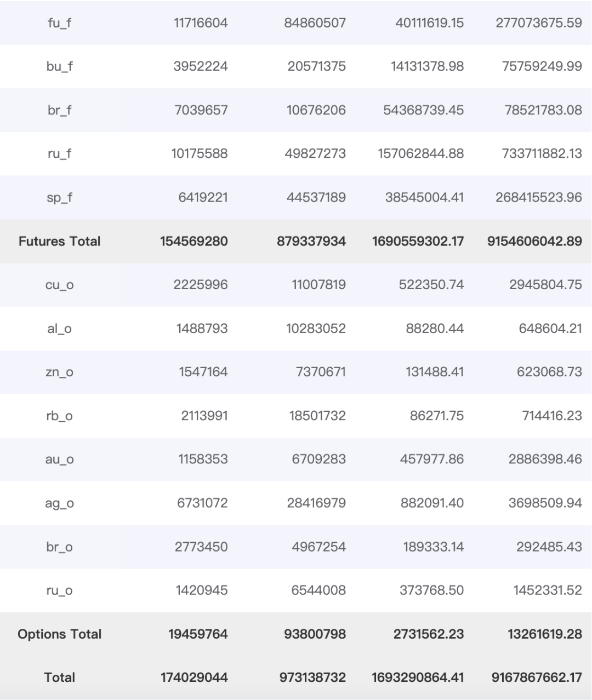592x700 pixels.
Task: Click the 157062844.88 value for ru_f
Action: point(420,154)
